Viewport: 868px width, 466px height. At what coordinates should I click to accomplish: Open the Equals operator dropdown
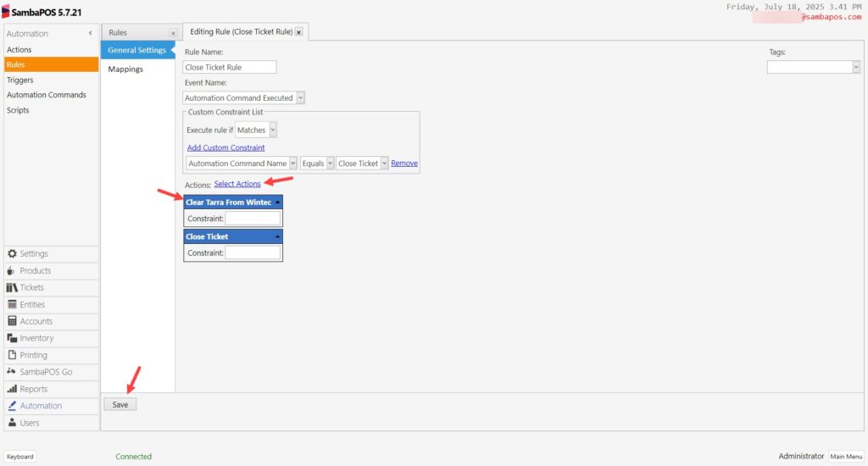pos(331,164)
